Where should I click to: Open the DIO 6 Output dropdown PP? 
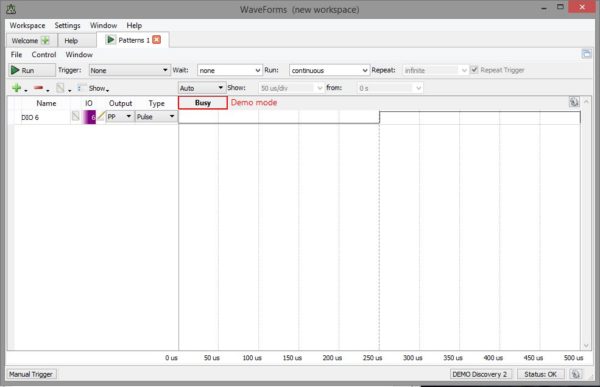(x=119, y=117)
